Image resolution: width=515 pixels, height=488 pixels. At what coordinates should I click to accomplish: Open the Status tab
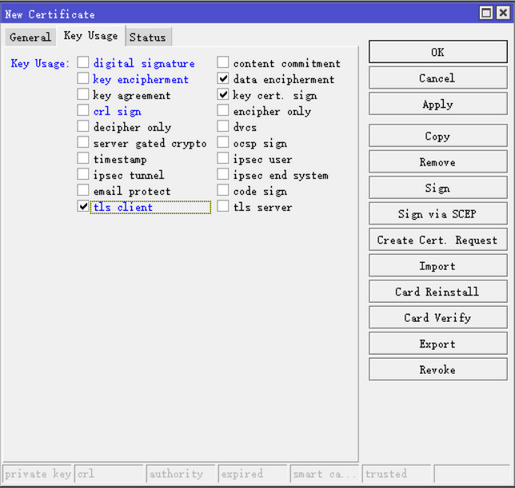pos(148,37)
